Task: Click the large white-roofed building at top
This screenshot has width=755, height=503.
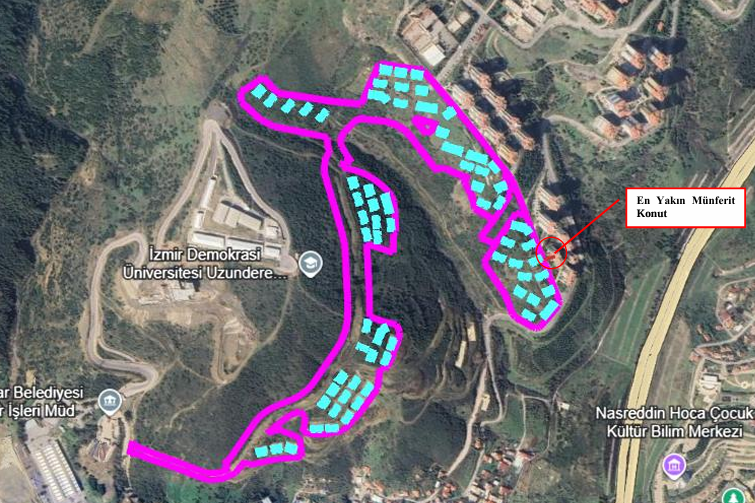Action: point(432,54)
